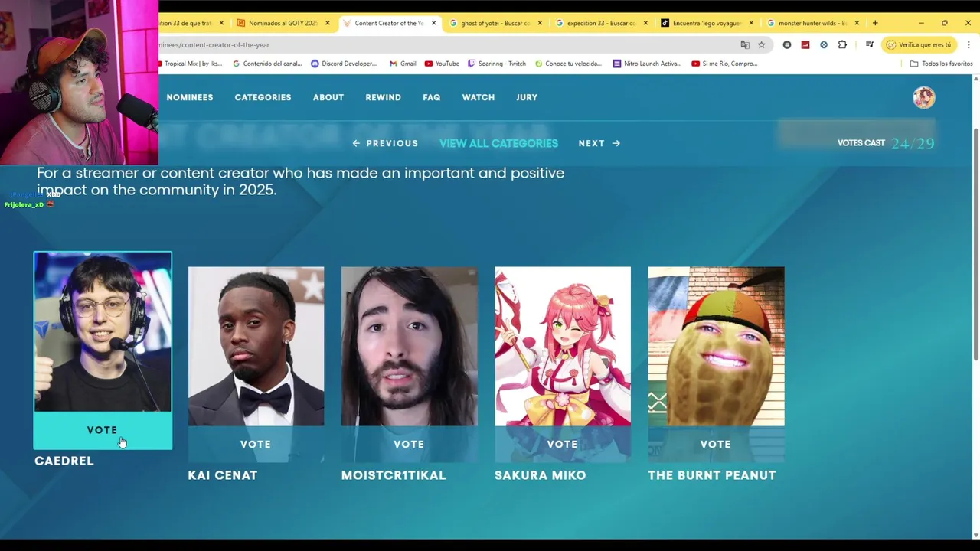Click Verifica que eres tú profile button

(x=919, y=44)
